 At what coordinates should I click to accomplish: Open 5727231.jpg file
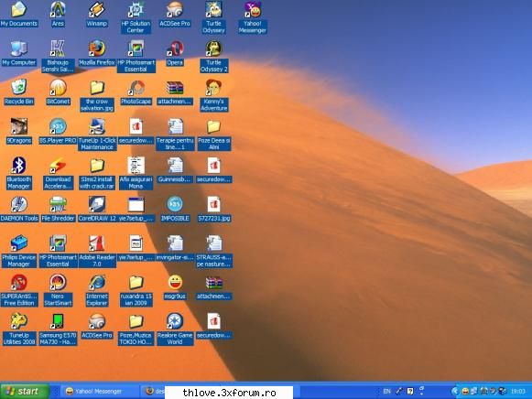coord(213,210)
